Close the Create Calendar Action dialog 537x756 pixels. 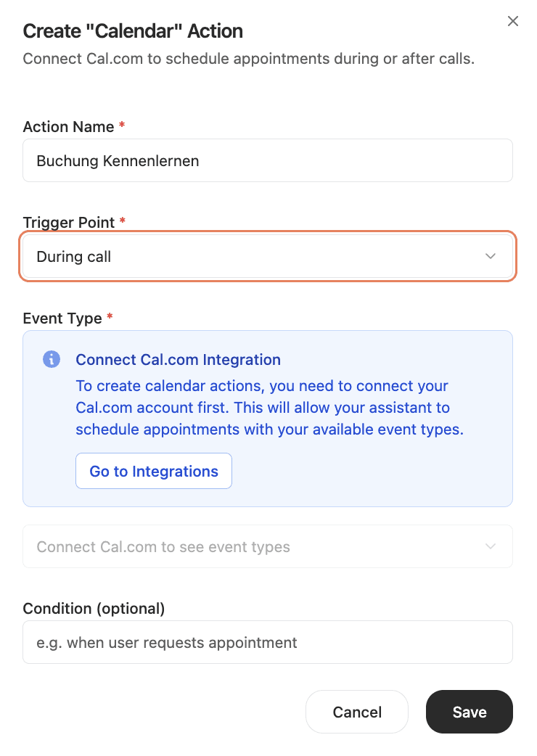513,22
